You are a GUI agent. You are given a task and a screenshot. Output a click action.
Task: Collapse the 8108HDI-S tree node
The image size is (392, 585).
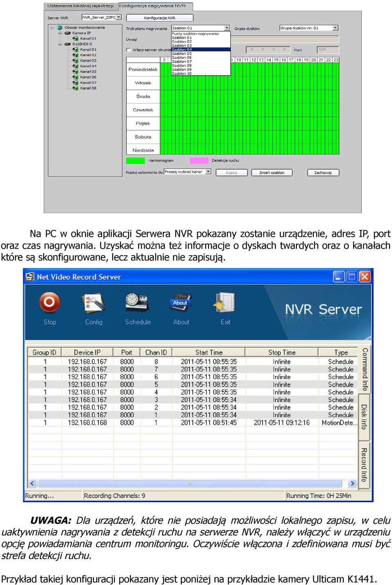(60, 44)
